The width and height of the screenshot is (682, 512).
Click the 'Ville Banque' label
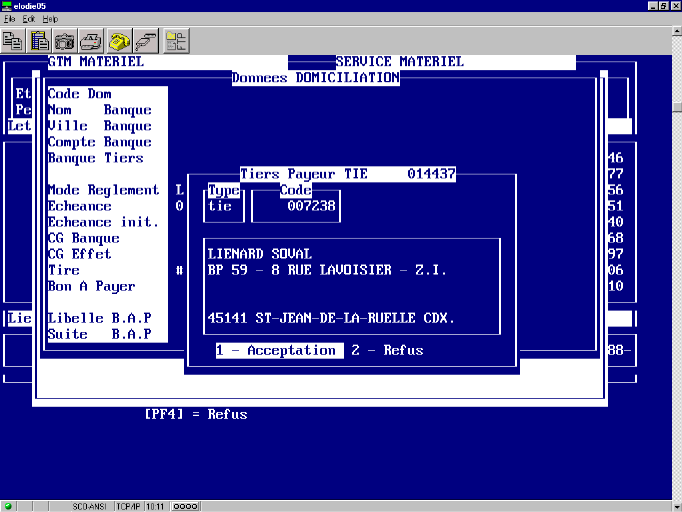[x=100, y=126]
